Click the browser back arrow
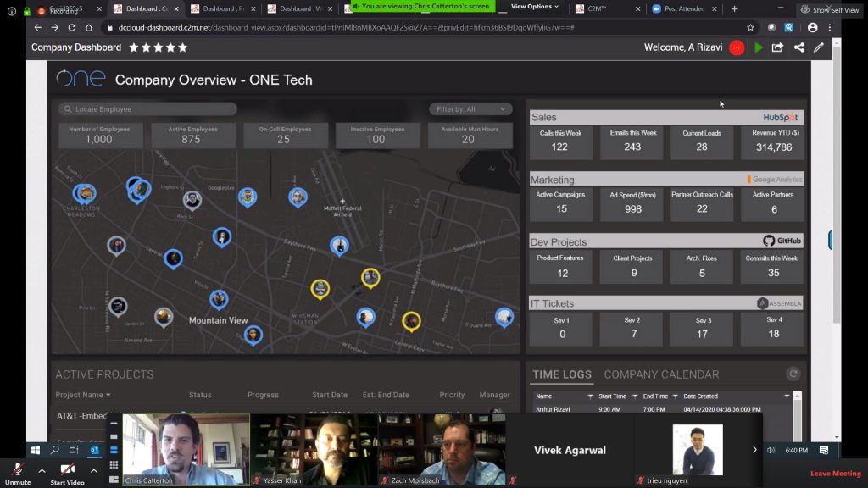 coord(37,27)
